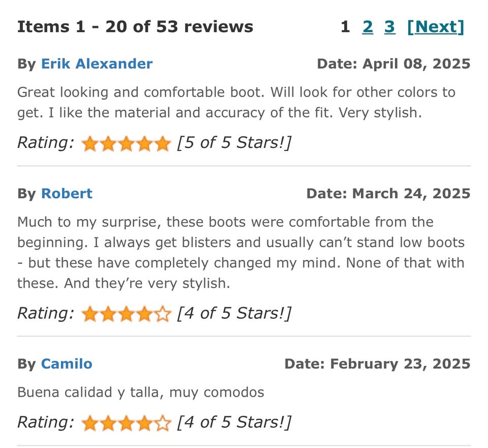
Task: Click the "Items 1 - 20 of 53 reviews" heading
Action: click(x=135, y=26)
